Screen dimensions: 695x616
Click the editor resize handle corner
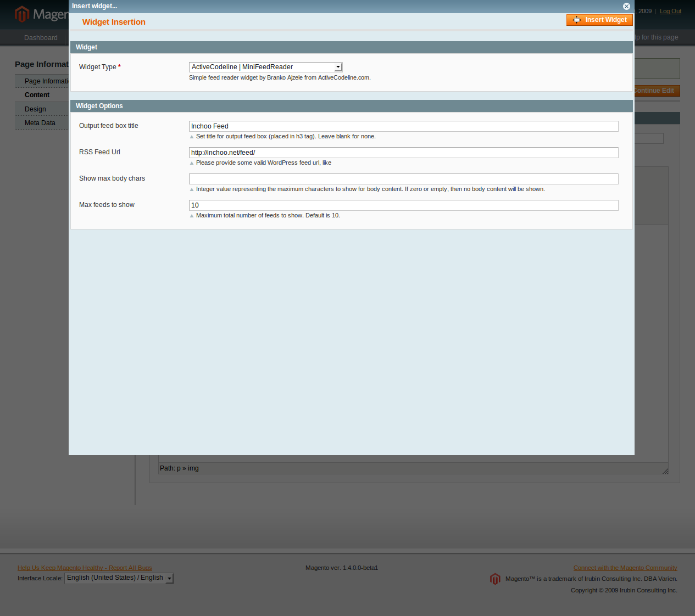(x=665, y=471)
